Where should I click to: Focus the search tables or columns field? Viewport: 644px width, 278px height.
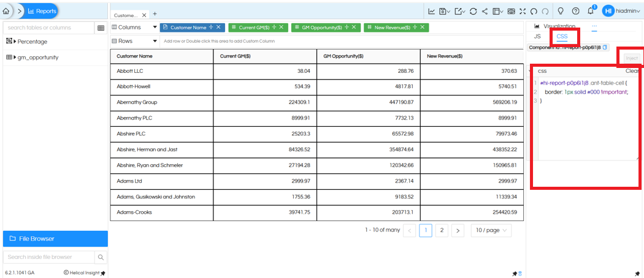pyautogui.click(x=48, y=28)
